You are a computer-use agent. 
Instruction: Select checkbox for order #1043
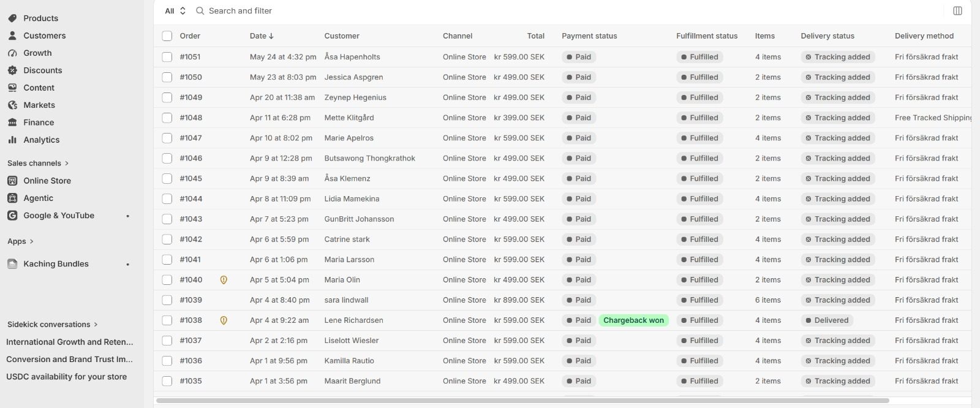pyautogui.click(x=167, y=219)
